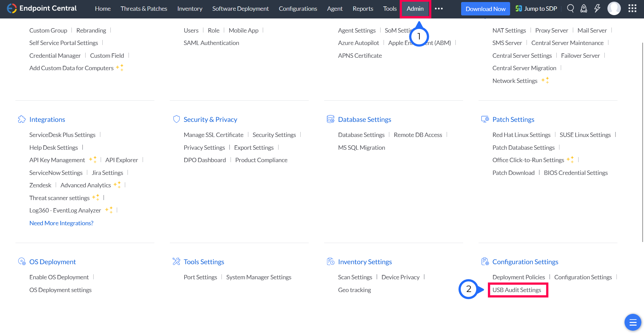Open the Admin tab
The height and width of the screenshot is (333, 644).
click(415, 9)
